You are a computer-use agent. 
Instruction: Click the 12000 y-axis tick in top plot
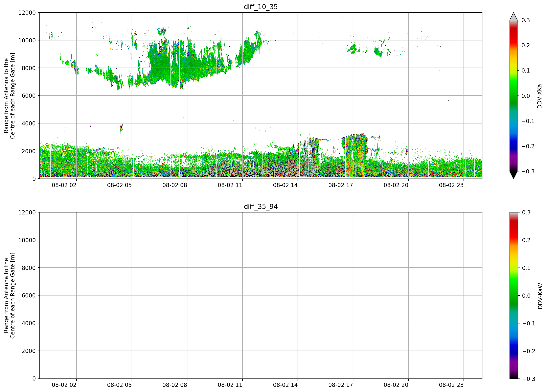tap(27, 12)
